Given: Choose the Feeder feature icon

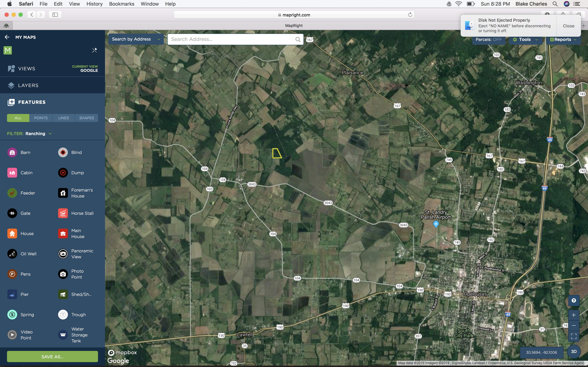Looking at the screenshot, I should pos(12,193).
